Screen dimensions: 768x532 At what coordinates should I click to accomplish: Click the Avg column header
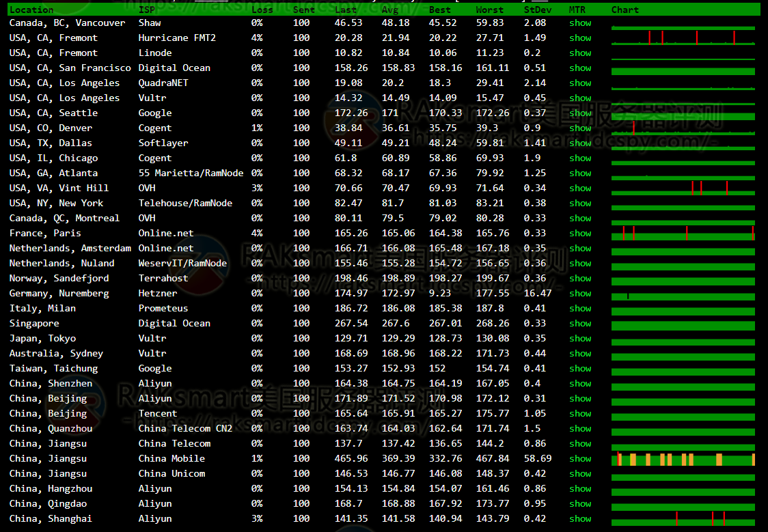click(x=390, y=10)
